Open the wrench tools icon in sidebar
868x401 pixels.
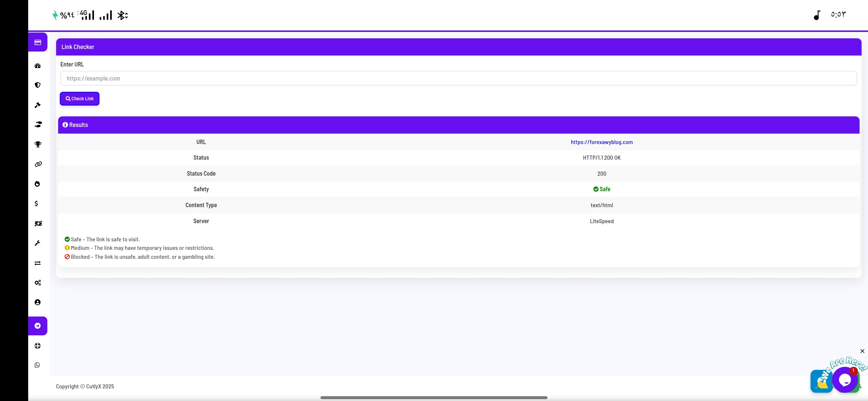37,243
